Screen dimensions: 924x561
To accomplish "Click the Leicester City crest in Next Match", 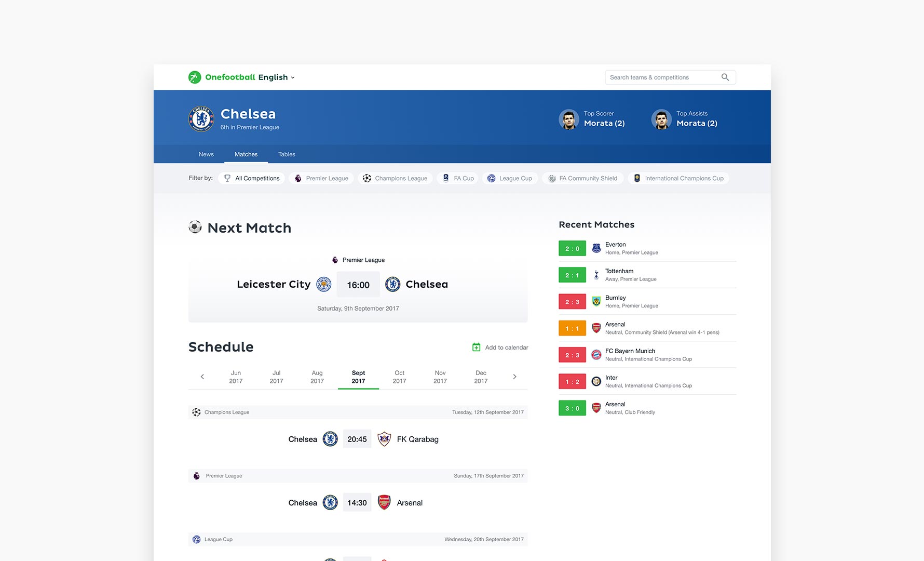I will click(324, 284).
